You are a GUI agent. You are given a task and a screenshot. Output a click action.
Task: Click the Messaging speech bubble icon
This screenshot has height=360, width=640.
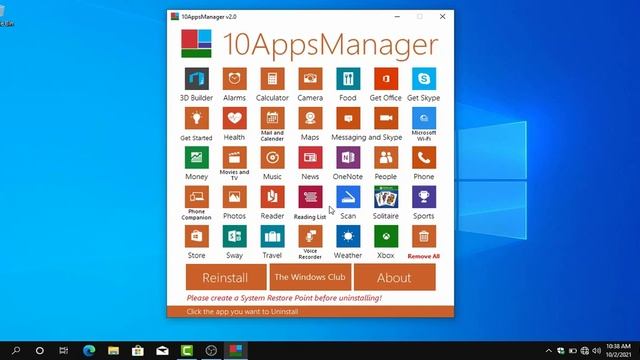(x=348, y=118)
